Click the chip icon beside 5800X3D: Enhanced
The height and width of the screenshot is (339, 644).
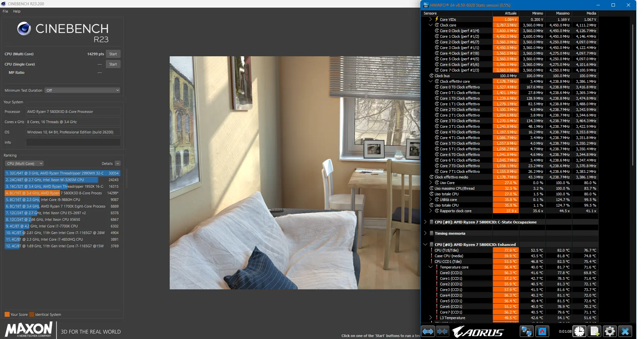[x=432, y=244]
